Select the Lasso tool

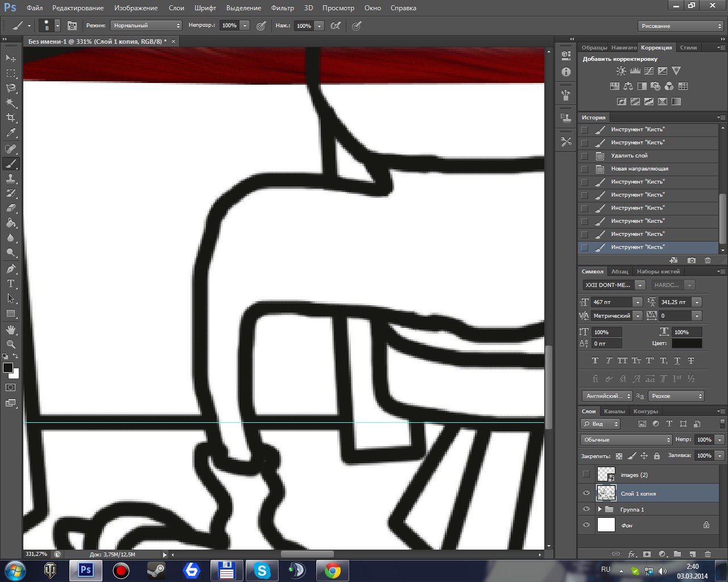(11, 88)
